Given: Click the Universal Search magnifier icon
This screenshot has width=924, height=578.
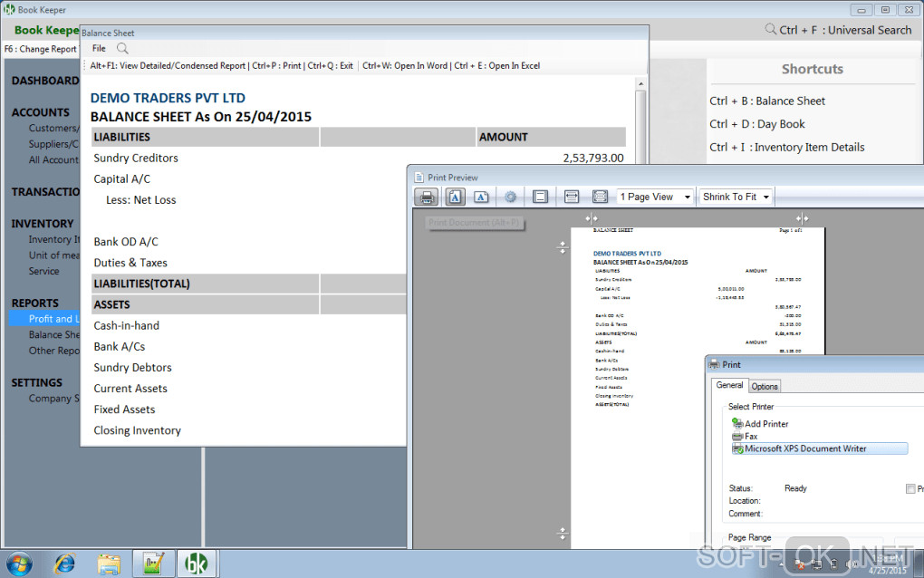Looking at the screenshot, I should [770, 29].
